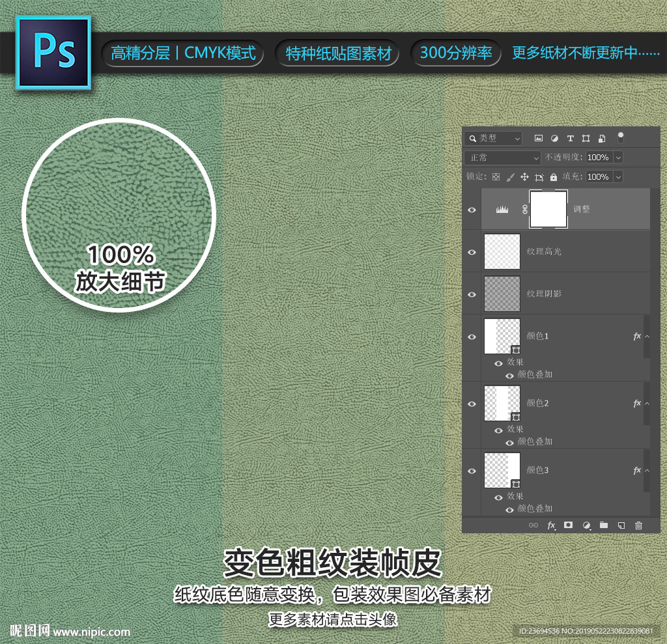This screenshot has height=644, width=667.
Task: Click 更多素材请点击头像 text
Action: click(x=333, y=619)
